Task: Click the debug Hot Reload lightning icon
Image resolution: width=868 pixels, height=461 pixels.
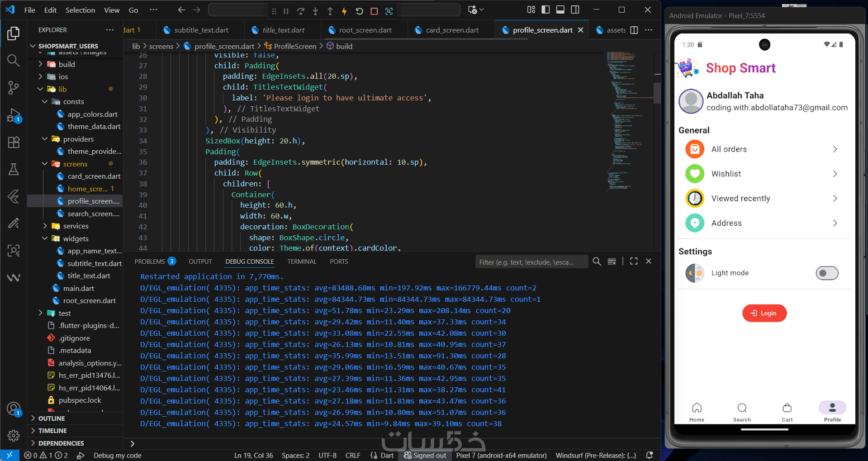Action: point(344,11)
